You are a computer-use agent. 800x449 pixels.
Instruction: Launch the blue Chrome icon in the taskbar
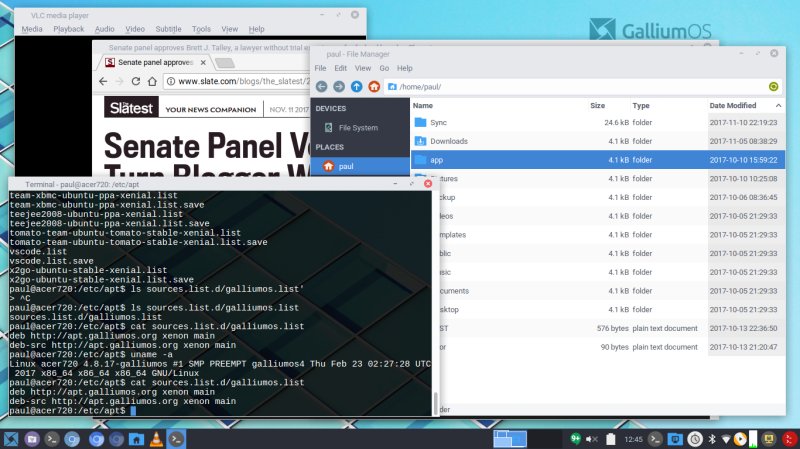point(96,439)
